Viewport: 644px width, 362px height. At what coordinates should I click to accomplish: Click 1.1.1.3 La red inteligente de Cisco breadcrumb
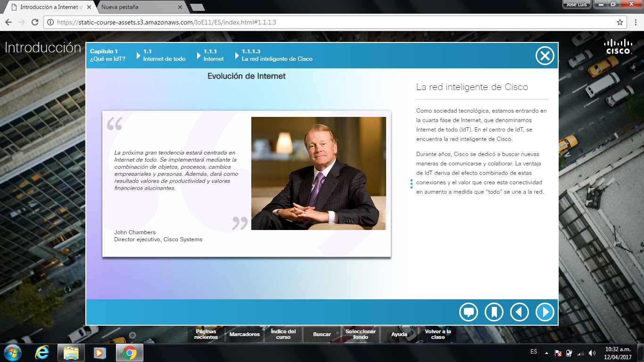click(x=277, y=55)
